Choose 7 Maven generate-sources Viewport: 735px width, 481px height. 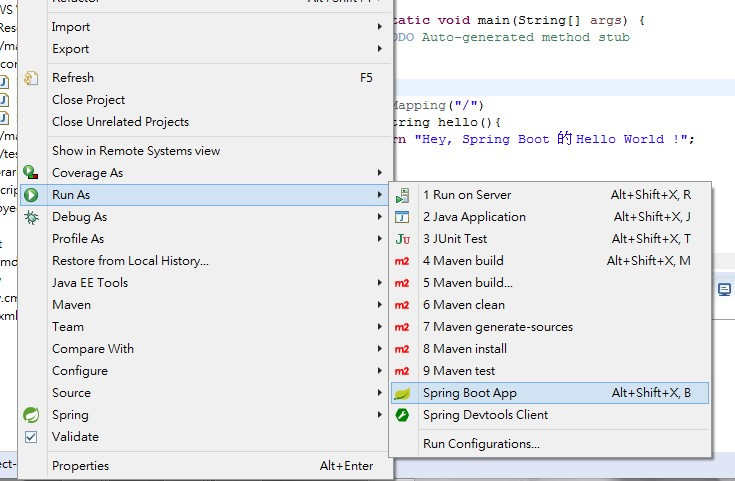coord(550,327)
